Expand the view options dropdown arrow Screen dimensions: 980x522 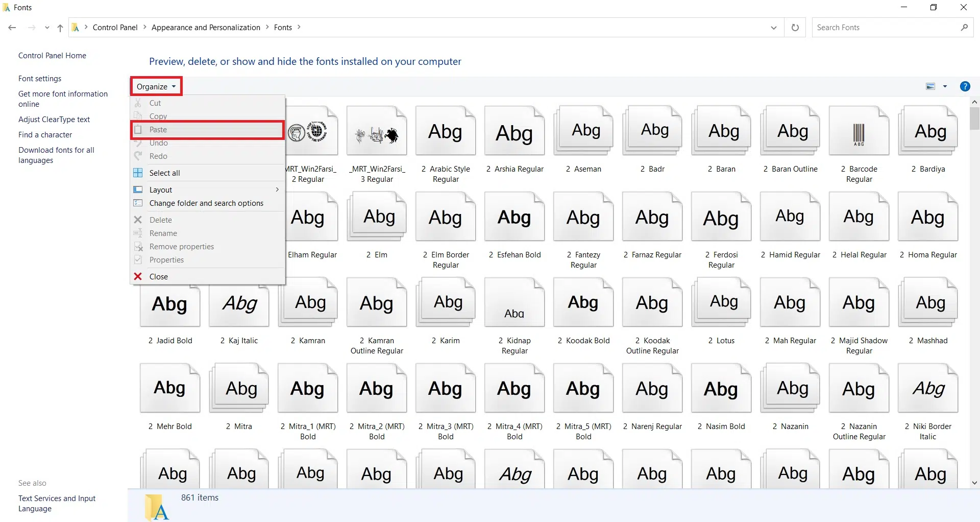pyautogui.click(x=945, y=86)
